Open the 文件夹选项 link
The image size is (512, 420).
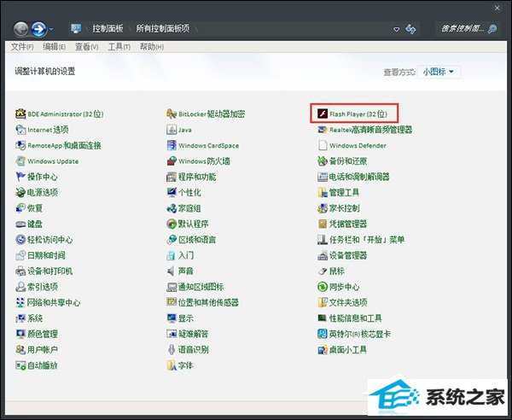coord(348,302)
